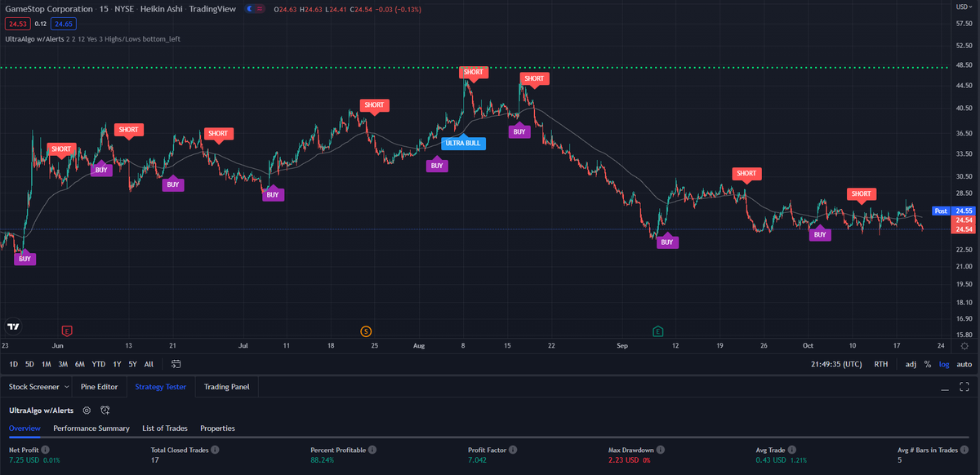Click the green earnings marker in September

pos(657,331)
